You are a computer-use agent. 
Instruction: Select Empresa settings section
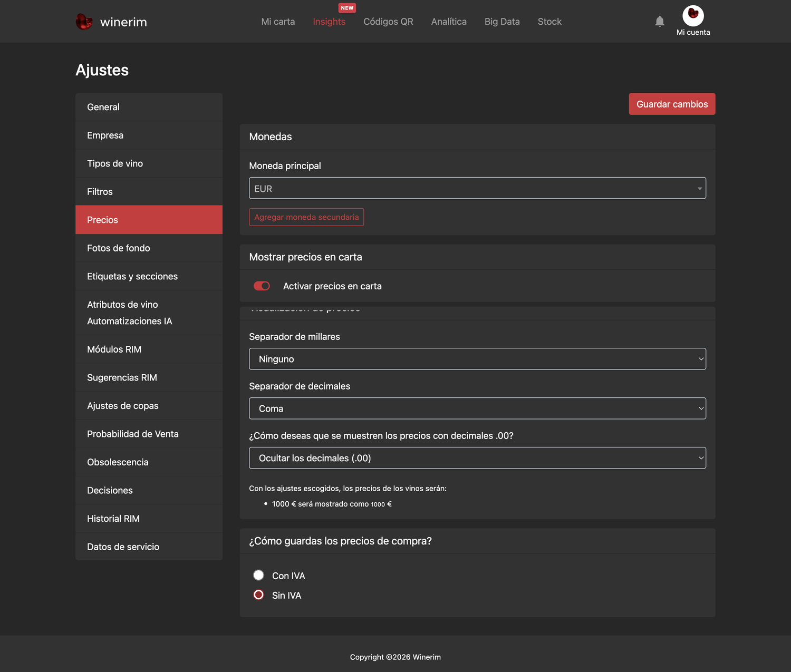(x=149, y=135)
